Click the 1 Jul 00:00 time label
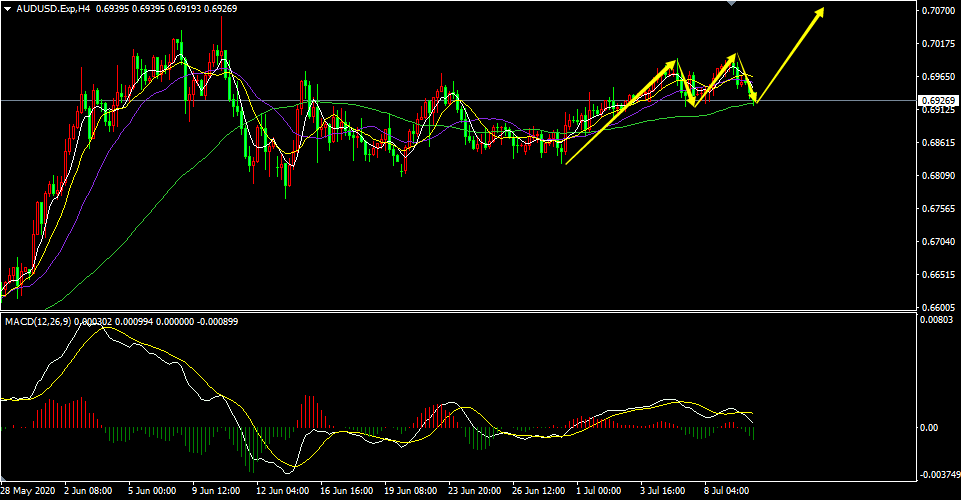Image resolution: width=961 pixels, height=500 pixels. 600,491
